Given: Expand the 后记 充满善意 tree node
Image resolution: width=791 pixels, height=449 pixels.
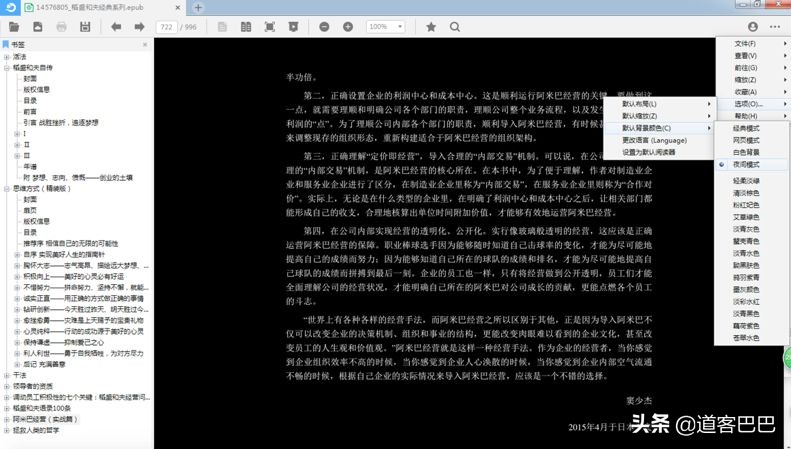Looking at the screenshot, I should click(x=17, y=364).
